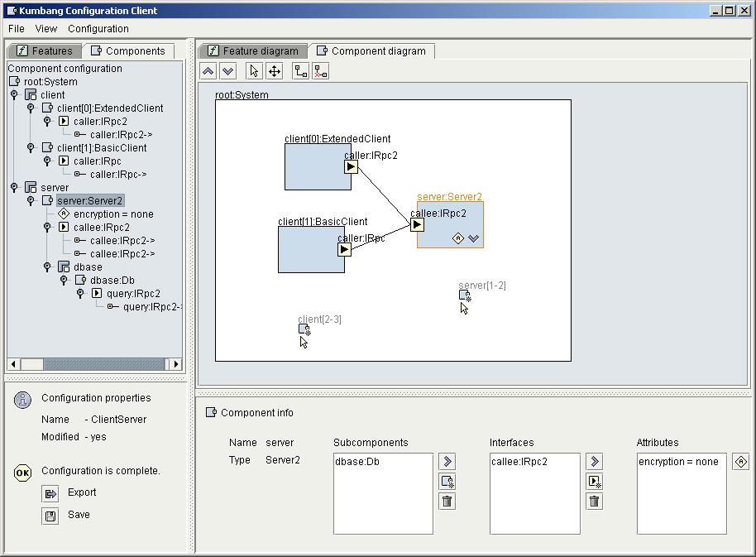Screen dimensions: 756x557
Task: Select the remove connection tool with red x
Action: [x=321, y=71]
